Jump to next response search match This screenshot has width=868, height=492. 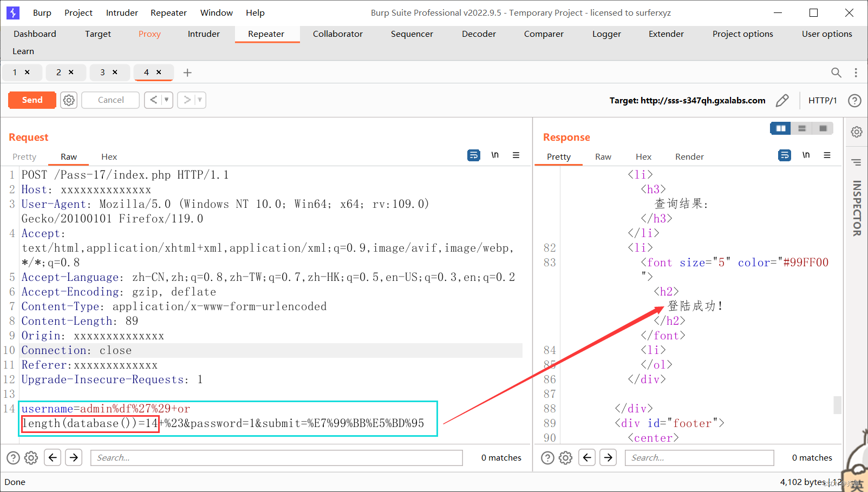pyautogui.click(x=608, y=457)
